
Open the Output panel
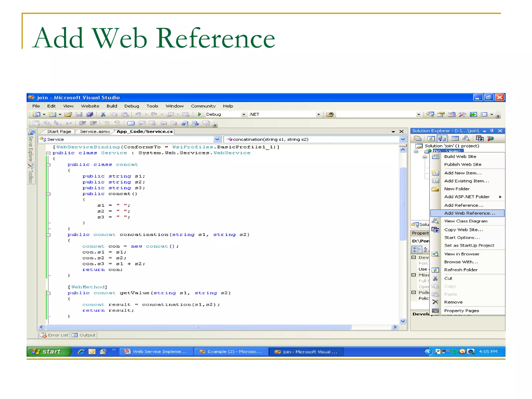[x=84, y=335]
